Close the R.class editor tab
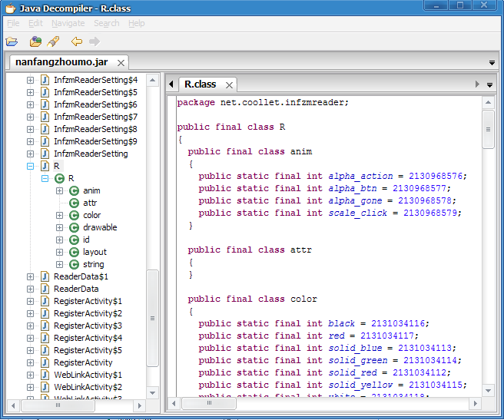The height and width of the screenshot is (420, 504). tap(229, 85)
